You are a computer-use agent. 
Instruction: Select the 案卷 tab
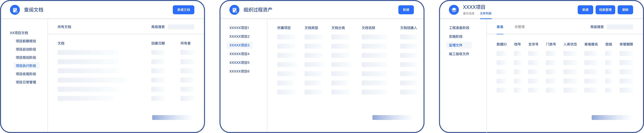coord(500,27)
